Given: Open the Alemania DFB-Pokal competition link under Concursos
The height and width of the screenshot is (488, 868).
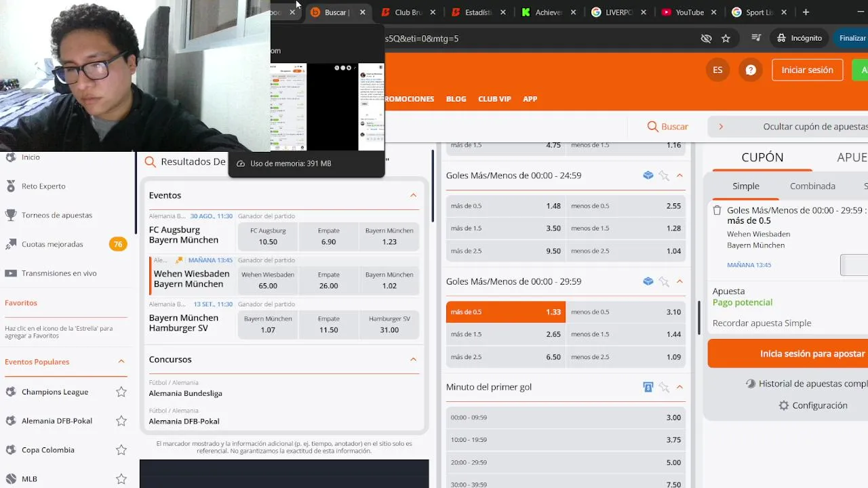Looking at the screenshot, I should 184,421.
